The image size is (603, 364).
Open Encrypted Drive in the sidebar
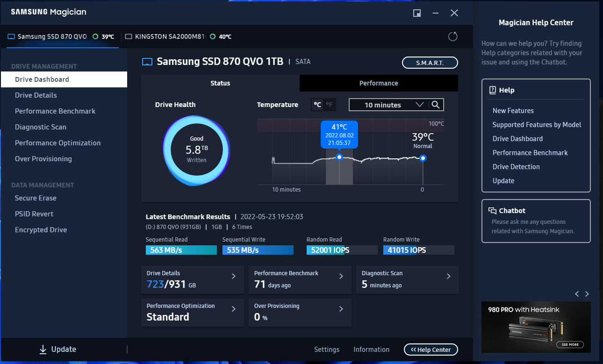click(64, 230)
